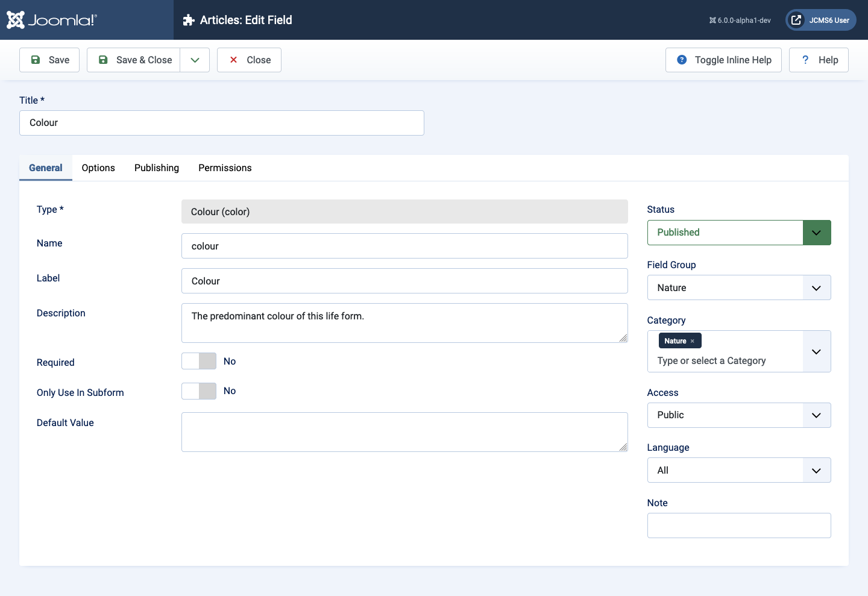
Task: Click the red X Close icon
Action: [x=233, y=60]
